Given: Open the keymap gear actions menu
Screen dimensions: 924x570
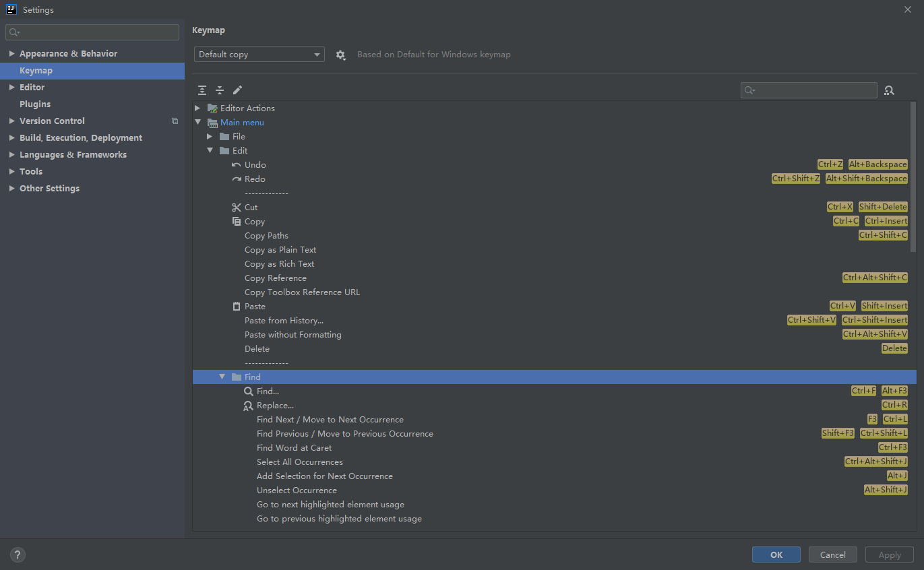Looking at the screenshot, I should 341,55.
